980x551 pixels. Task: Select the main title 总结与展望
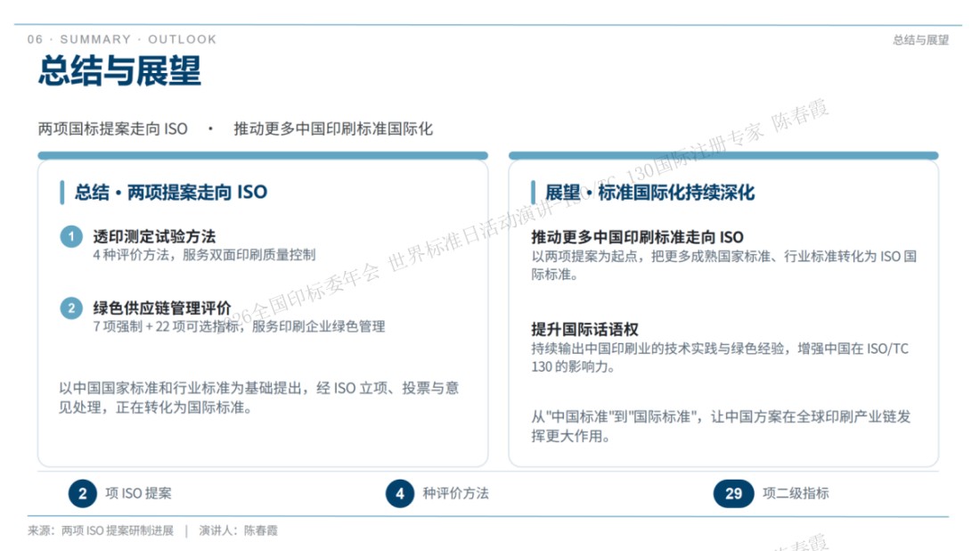119,70
